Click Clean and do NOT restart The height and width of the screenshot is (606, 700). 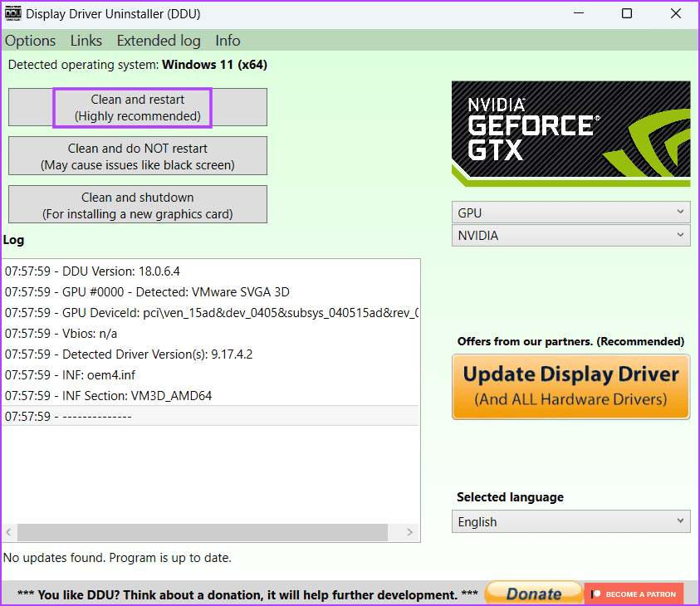click(137, 155)
